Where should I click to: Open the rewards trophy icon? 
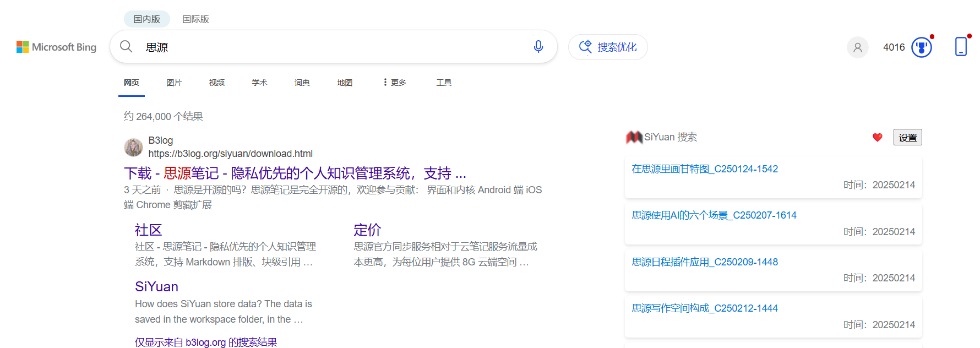[x=922, y=47]
